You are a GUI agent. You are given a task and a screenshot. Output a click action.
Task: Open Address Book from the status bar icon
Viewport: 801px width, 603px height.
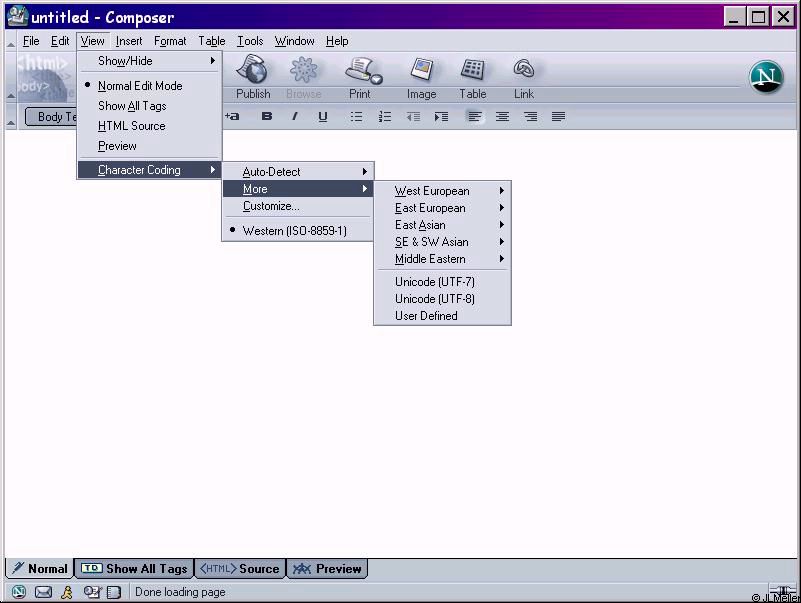click(114, 592)
